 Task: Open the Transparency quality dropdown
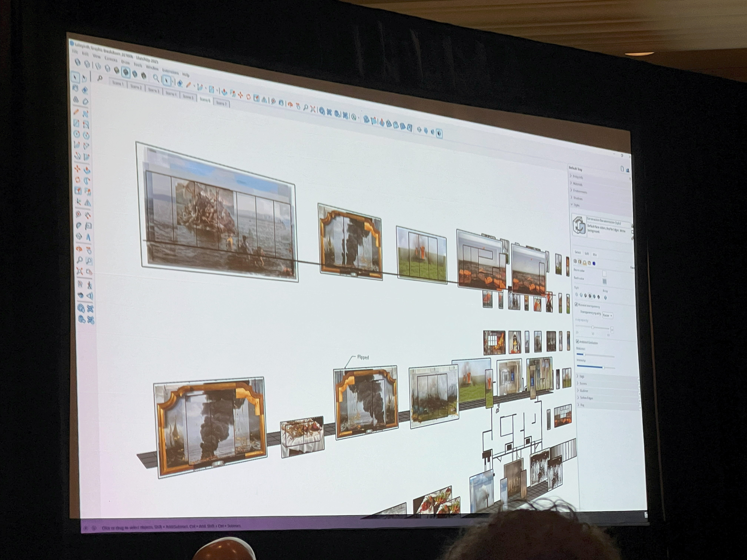tap(607, 315)
